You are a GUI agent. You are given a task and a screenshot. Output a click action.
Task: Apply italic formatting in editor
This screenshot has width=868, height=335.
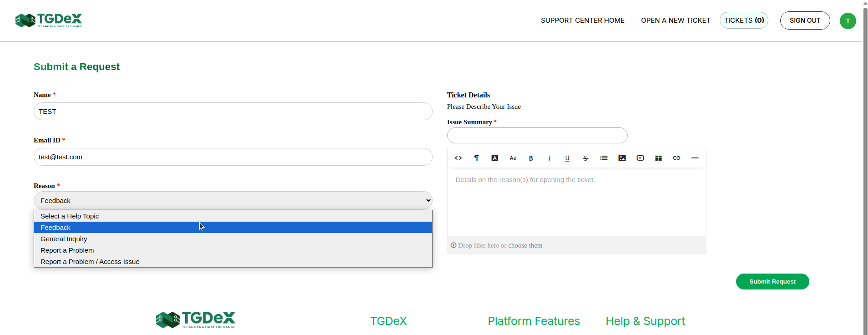point(549,158)
